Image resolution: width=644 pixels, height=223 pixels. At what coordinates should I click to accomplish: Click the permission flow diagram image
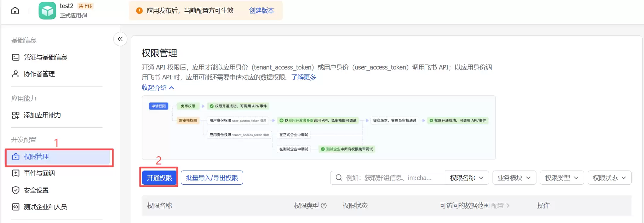[x=318, y=128]
